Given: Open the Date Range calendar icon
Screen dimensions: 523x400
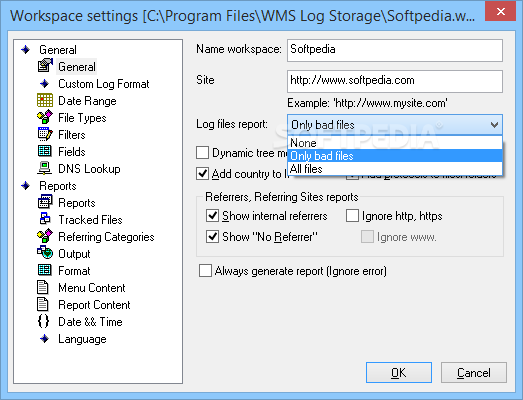Looking at the screenshot, I should [x=45, y=100].
